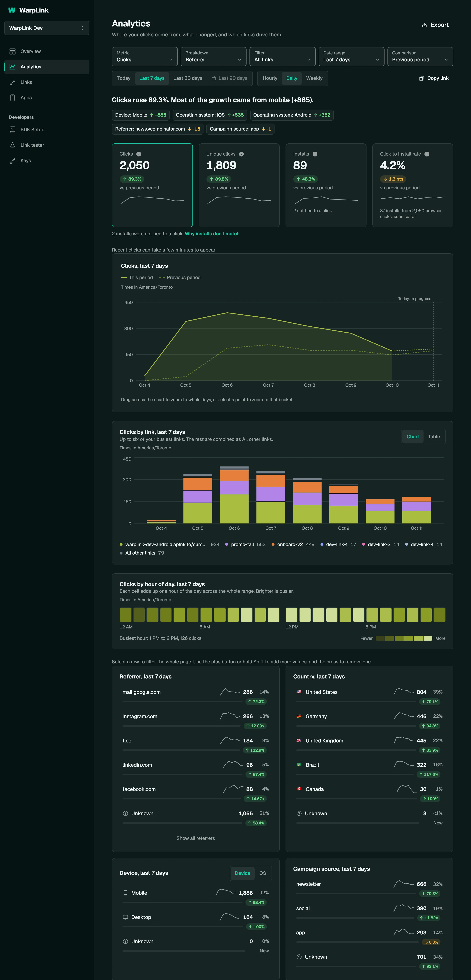This screenshot has width=471, height=980.
Task: Click the Export download icon
Action: (x=425, y=25)
